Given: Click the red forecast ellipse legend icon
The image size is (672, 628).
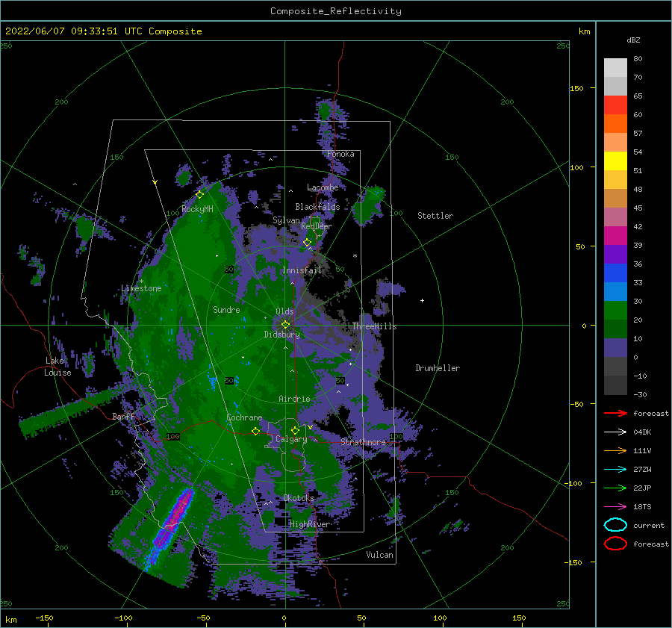Looking at the screenshot, I should point(615,544).
